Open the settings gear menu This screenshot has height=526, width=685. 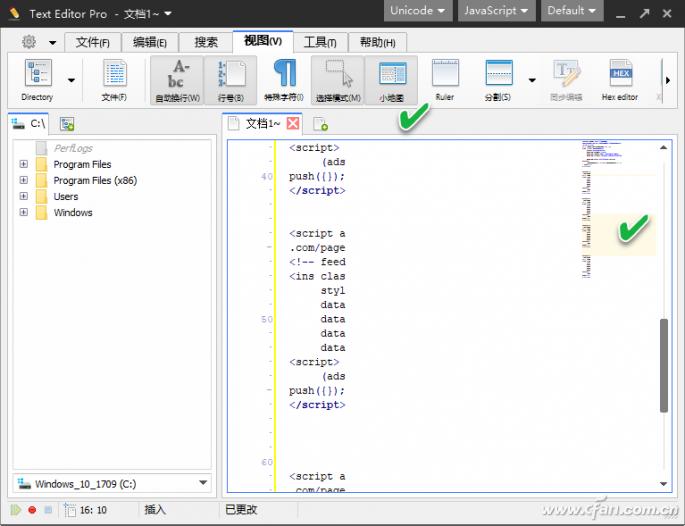click(x=29, y=42)
